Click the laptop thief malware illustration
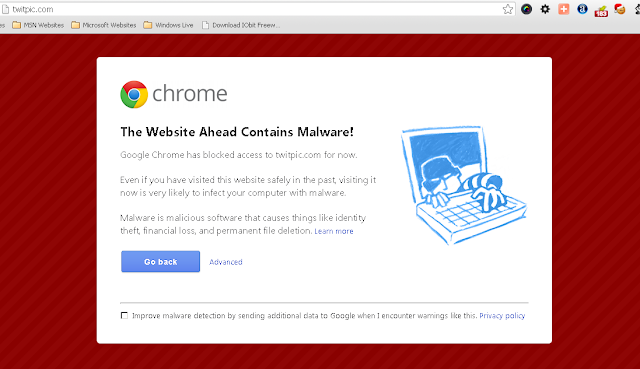The image size is (640, 369). pos(464,185)
